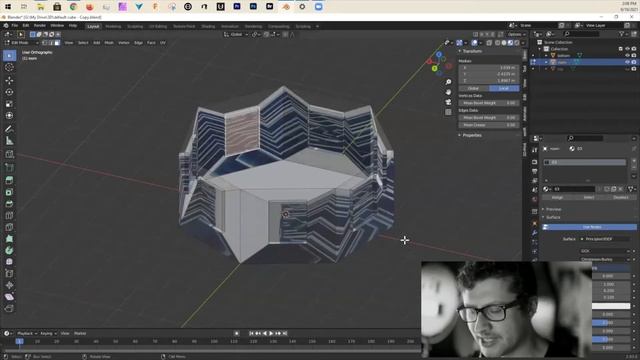Select the Inset Faces tool
Image resolution: width=640 pixels, height=360 pixels.
(x=9, y=192)
